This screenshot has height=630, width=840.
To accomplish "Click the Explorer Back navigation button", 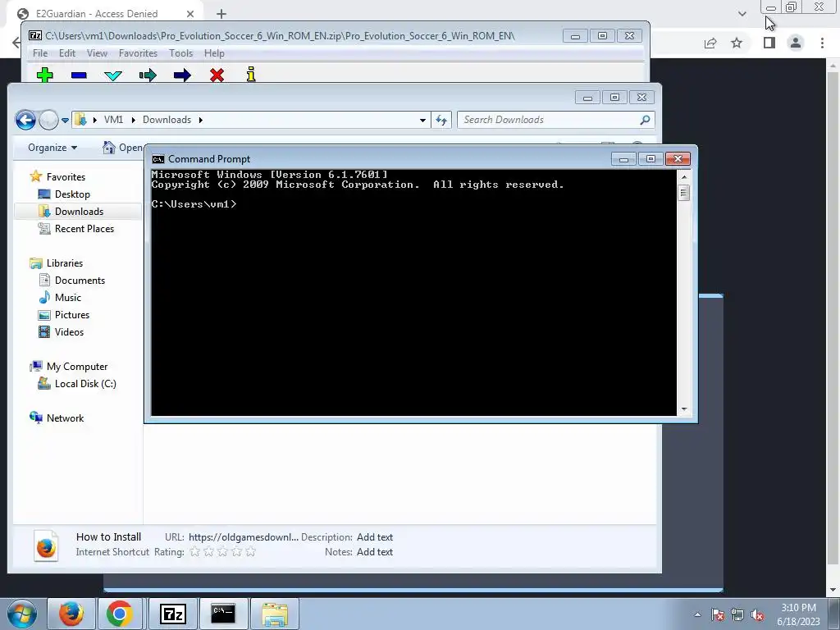I will pos(25,120).
